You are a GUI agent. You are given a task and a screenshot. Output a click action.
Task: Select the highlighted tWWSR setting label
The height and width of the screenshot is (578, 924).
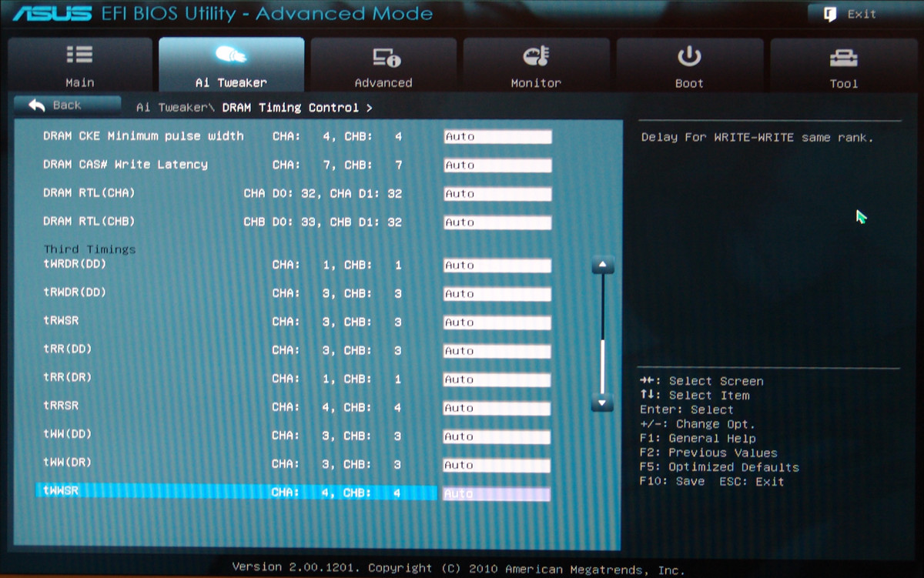pyautogui.click(x=61, y=491)
